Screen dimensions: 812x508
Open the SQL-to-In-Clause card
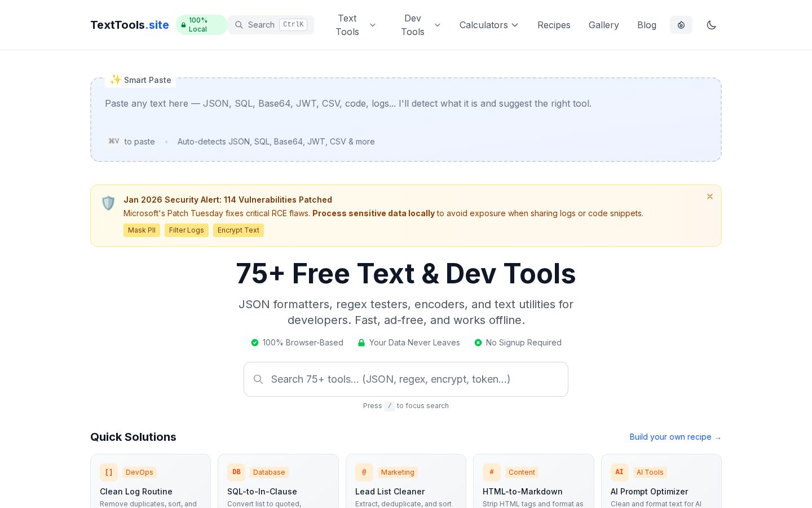278,481
